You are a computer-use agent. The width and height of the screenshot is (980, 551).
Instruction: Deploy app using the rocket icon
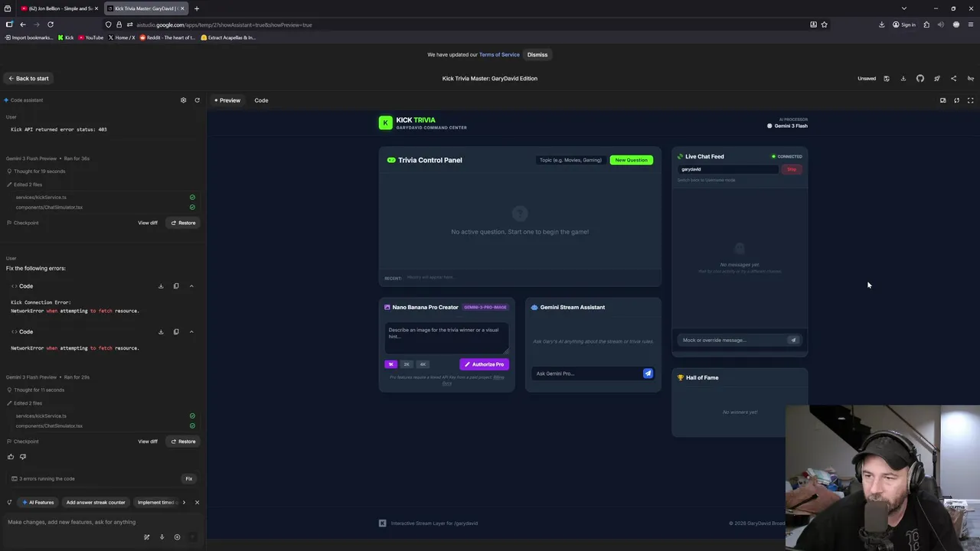click(x=937, y=78)
